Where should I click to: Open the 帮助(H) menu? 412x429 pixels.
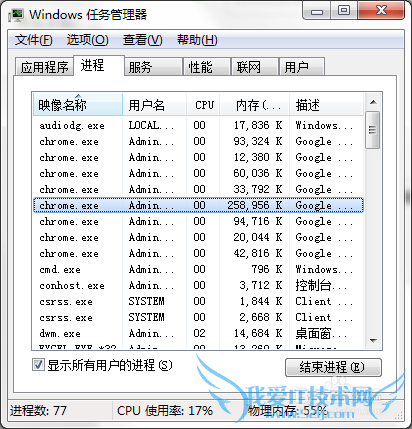(x=197, y=40)
